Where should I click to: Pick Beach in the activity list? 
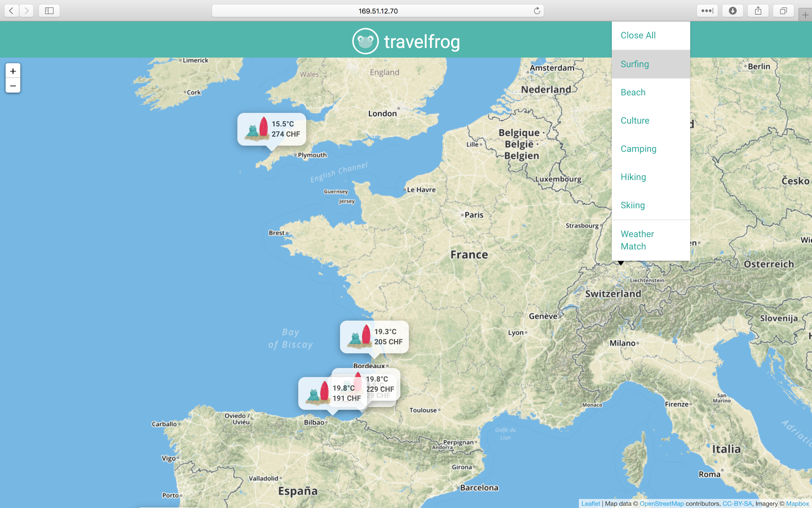[x=633, y=93]
